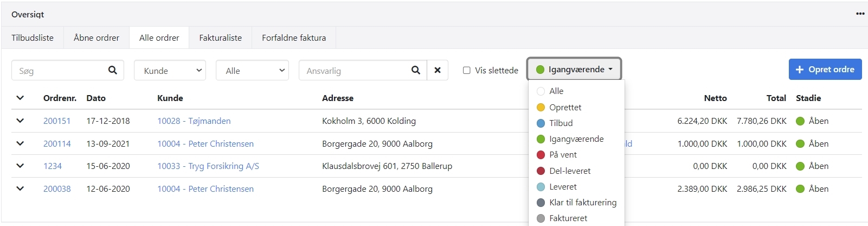Viewport: 868px width, 226px height.
Task: Click the green status dot for order 200038
Action: coord(800,189)
